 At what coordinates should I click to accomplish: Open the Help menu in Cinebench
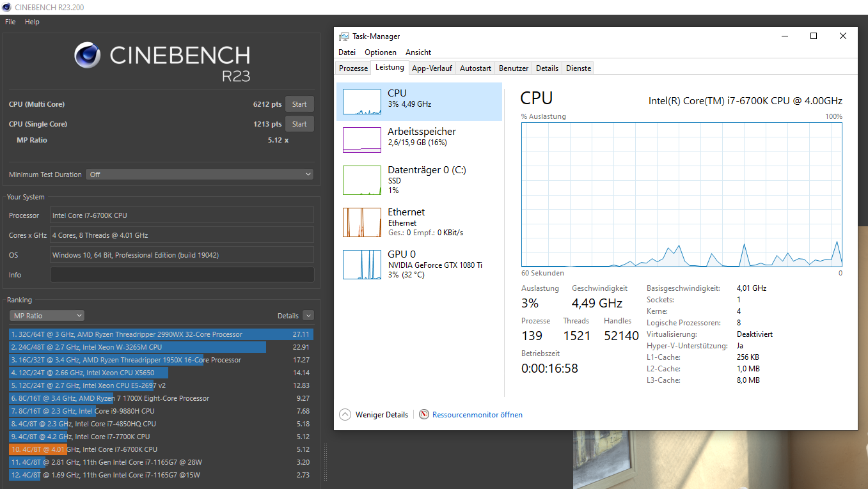point(32,22)
